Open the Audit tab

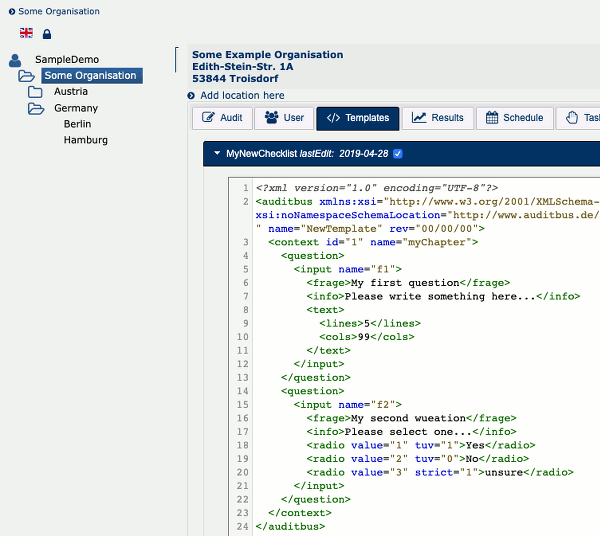222,118
